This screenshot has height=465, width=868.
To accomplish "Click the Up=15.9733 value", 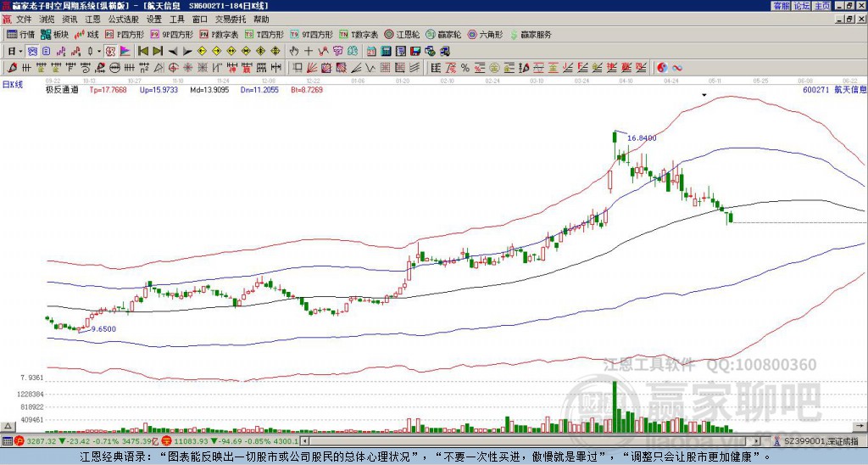I will (159, 90).
